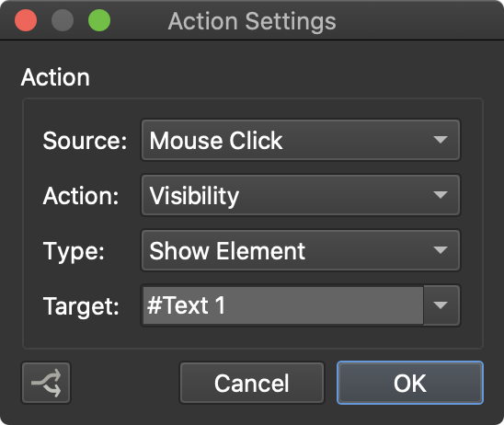504x425 pixels.
Task: Click the Target field containing #Text 1
Action: [x=283, y=305]
